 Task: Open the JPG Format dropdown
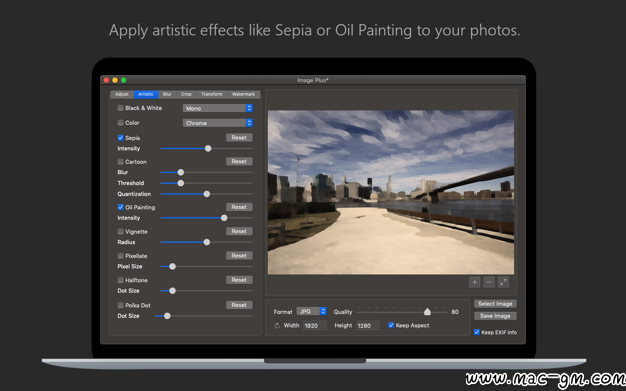click(x=311, y=311)
